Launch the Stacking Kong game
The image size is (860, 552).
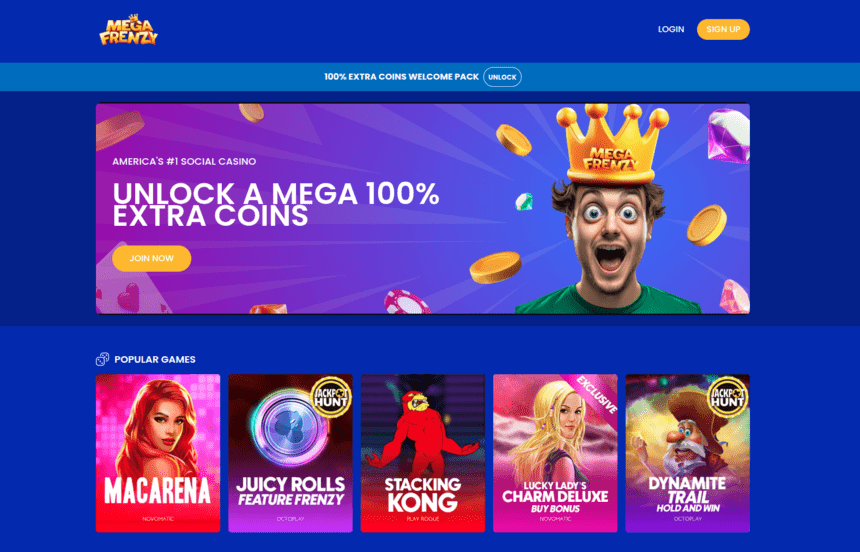pyautogui.click(x=423, y=453)
